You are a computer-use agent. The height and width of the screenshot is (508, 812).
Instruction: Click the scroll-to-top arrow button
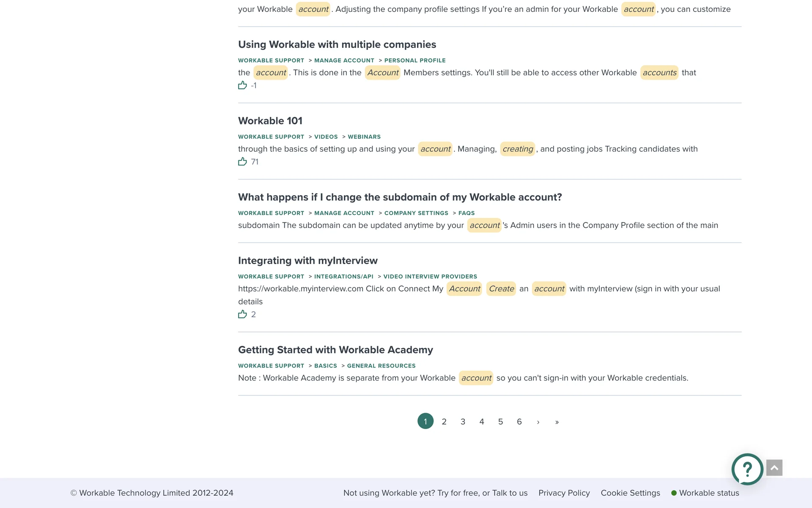coord(774,468)
